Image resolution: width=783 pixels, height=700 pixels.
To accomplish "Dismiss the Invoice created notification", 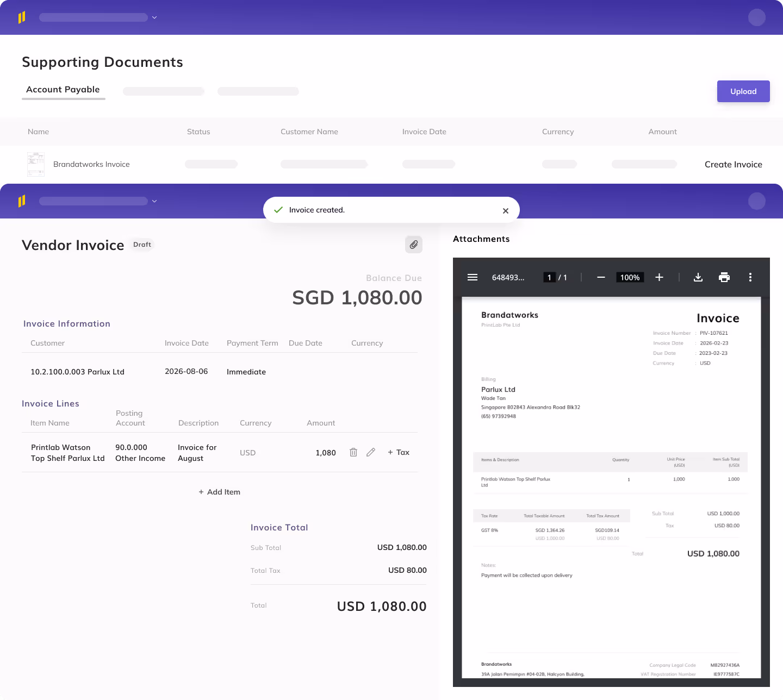I will (x=505, y=210).
